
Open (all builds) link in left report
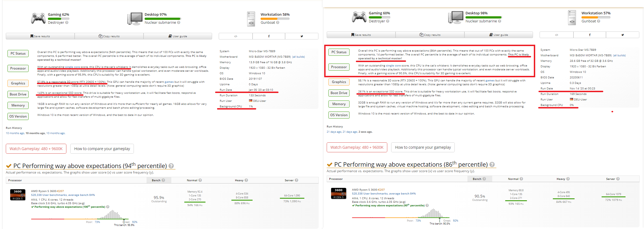[298, 57]
